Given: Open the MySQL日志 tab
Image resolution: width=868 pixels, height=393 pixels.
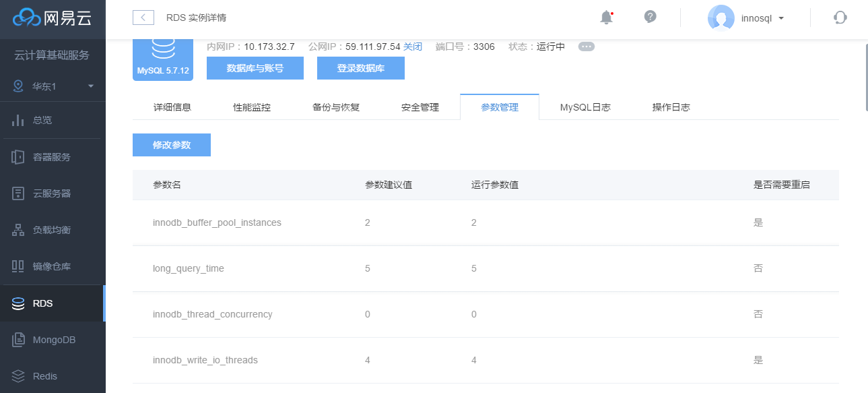Looking at the screenshot, I should coord(585,107).
